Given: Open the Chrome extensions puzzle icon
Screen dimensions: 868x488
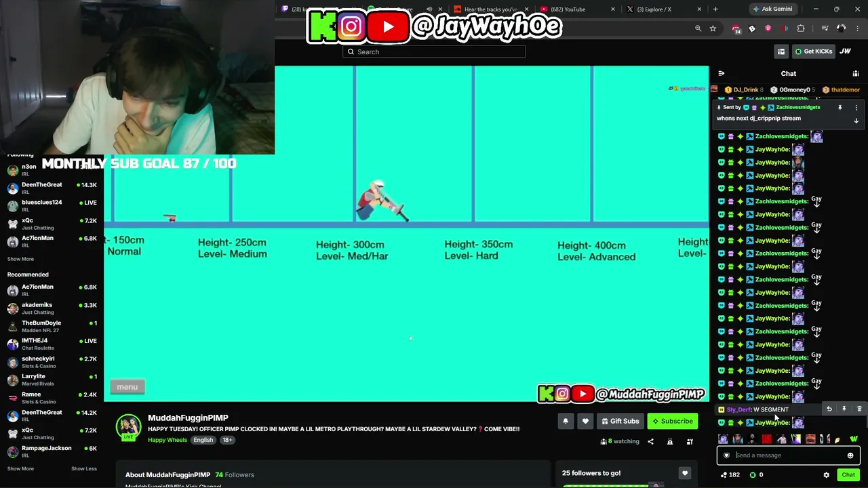Looking at the screenshot, I should pyautogui.click(x=801, y=28).
